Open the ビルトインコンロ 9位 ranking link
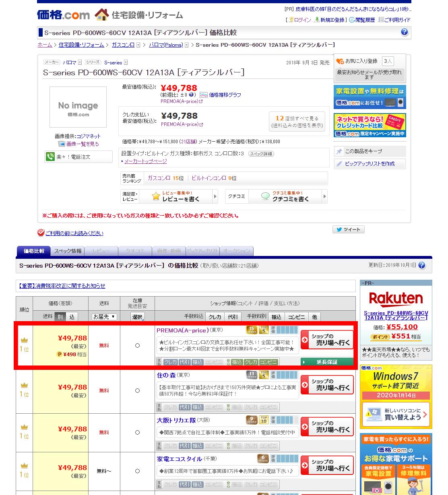 point(214,178)
